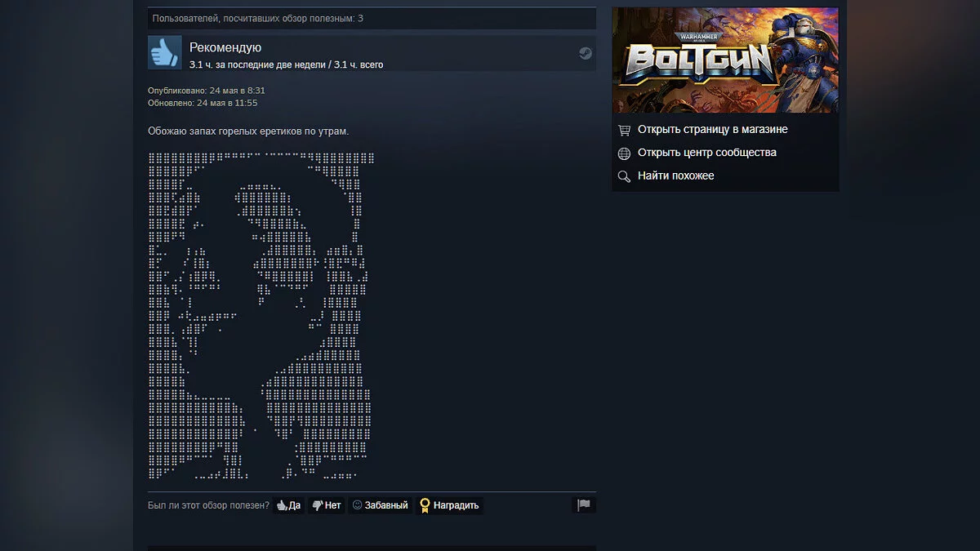
Task: Click 'Наградить' award button
Action: (449, 505)
